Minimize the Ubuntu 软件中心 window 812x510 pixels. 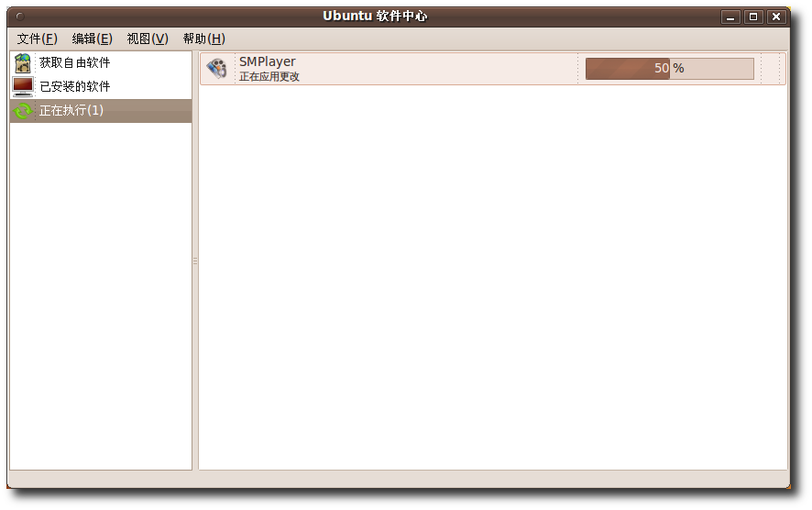(730, 17)
